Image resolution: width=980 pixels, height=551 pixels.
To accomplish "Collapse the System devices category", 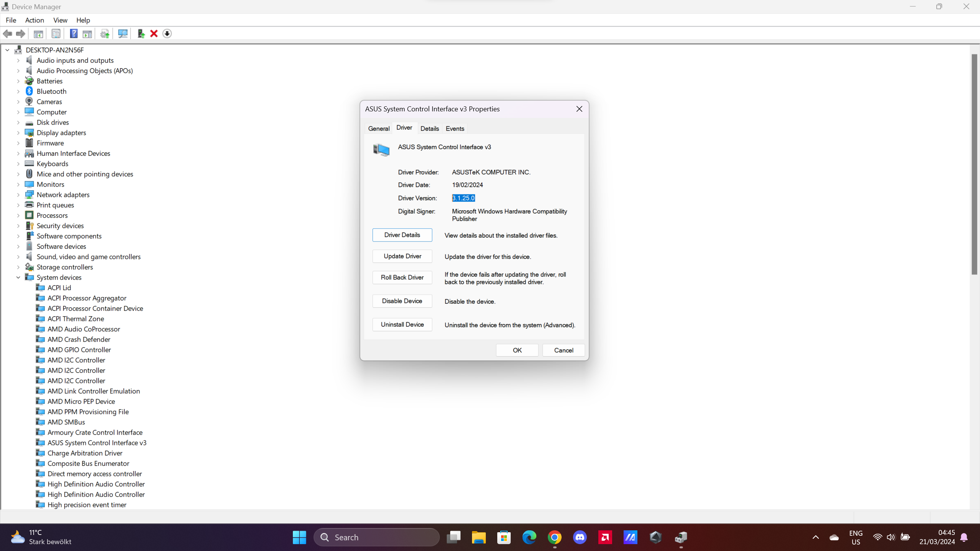I will click(18, 277).
